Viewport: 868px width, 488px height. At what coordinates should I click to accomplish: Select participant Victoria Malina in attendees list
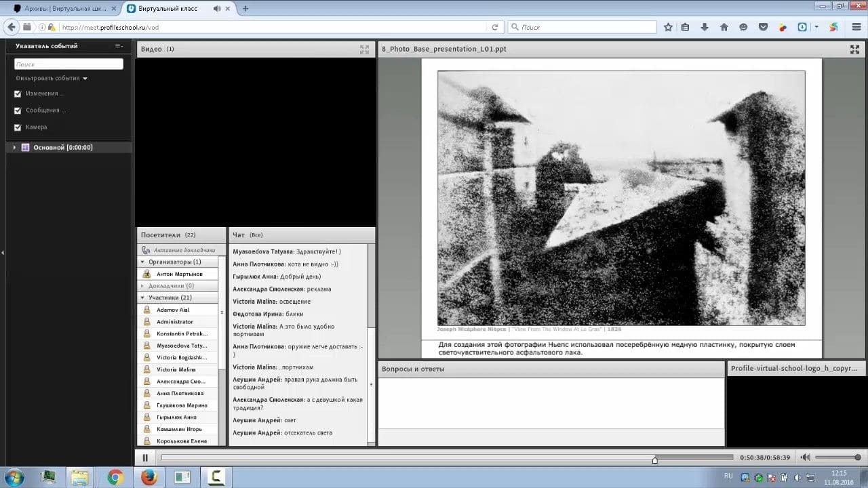point(178,369)
